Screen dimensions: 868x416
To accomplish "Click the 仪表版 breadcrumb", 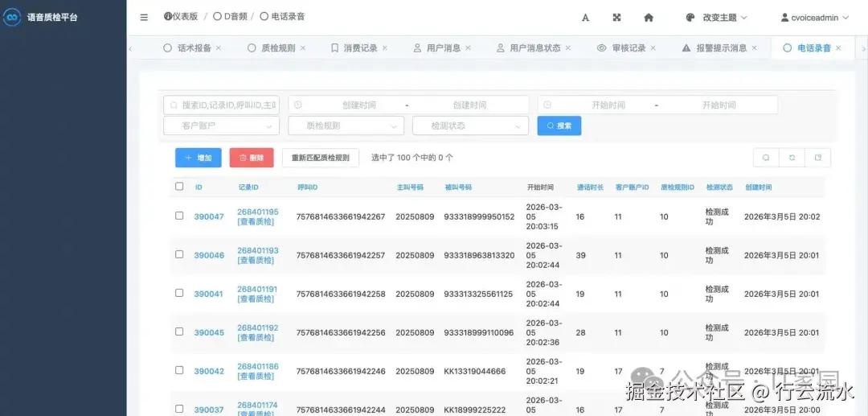I will coord(181,17).
